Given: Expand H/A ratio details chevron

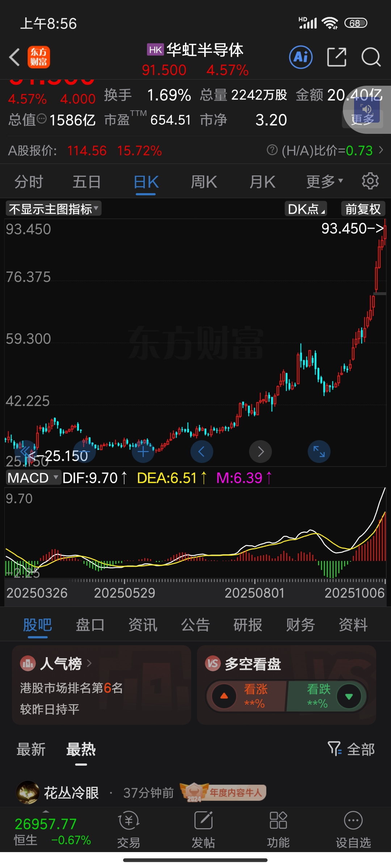Looking at the screenshot, I should (x=381, y=150).
